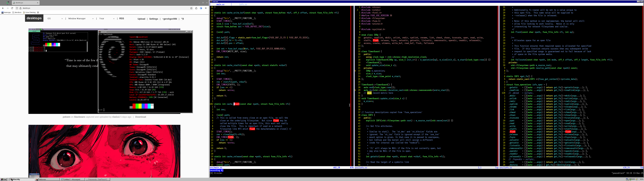
Task: Switch to the iofs.cc tab
Action: pos(243,5)
